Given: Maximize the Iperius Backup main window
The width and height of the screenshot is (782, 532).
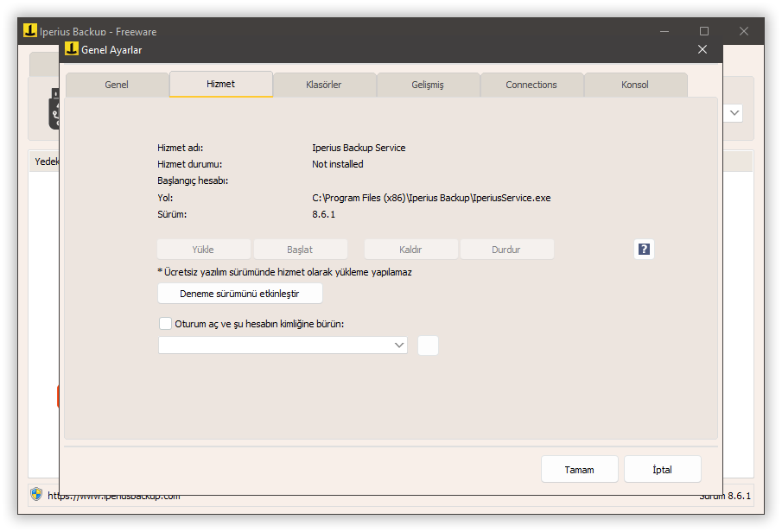Looking at the screenshot, I should [704, 31].
